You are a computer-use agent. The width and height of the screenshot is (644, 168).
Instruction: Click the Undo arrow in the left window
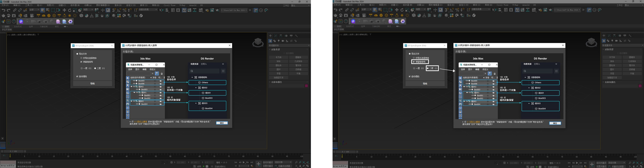[3, 10]
